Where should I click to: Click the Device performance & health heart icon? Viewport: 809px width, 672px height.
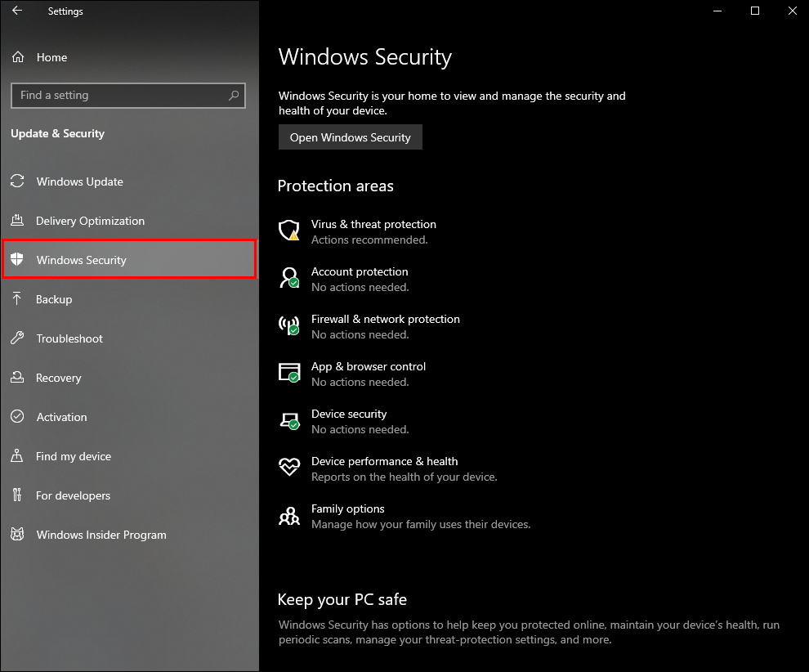[x=289, y=468]
